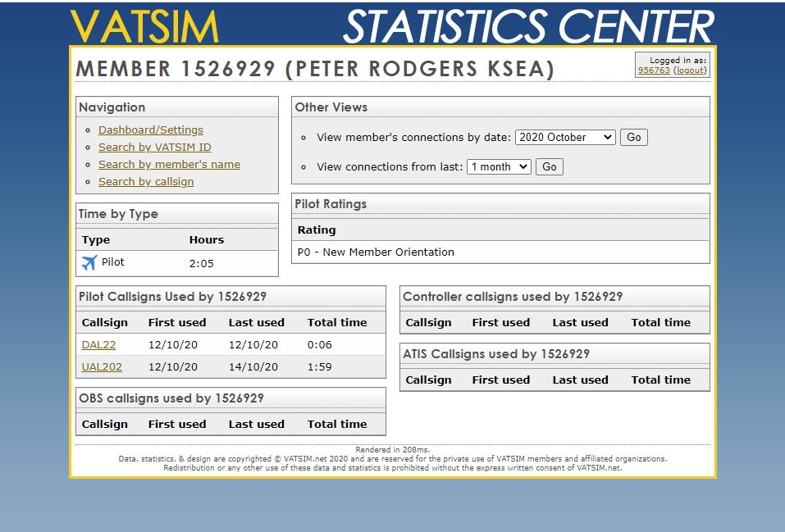785x532 pixels.
Task: Open the DAL22 callsign link
Action: 98,345
